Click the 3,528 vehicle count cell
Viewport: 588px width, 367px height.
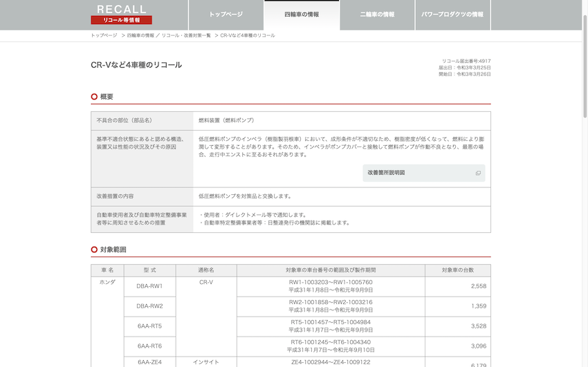click(x=458, y=326)
